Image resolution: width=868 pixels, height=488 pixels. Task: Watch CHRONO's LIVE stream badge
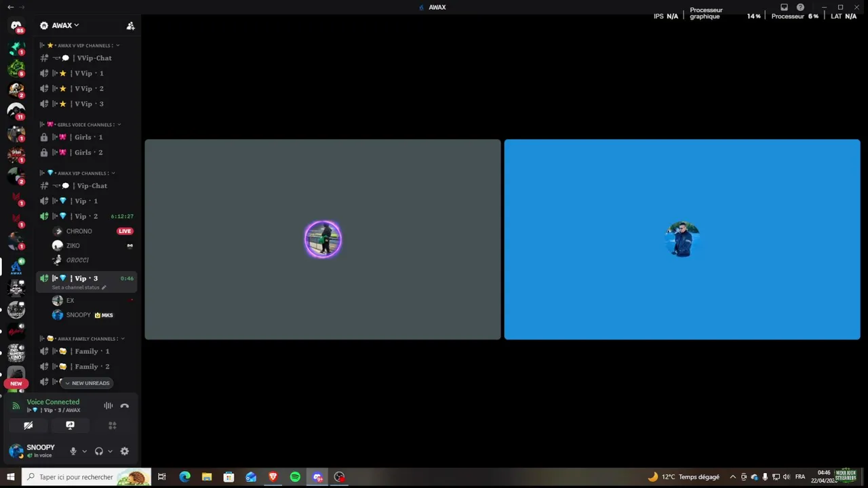click(x=125, y=231)
